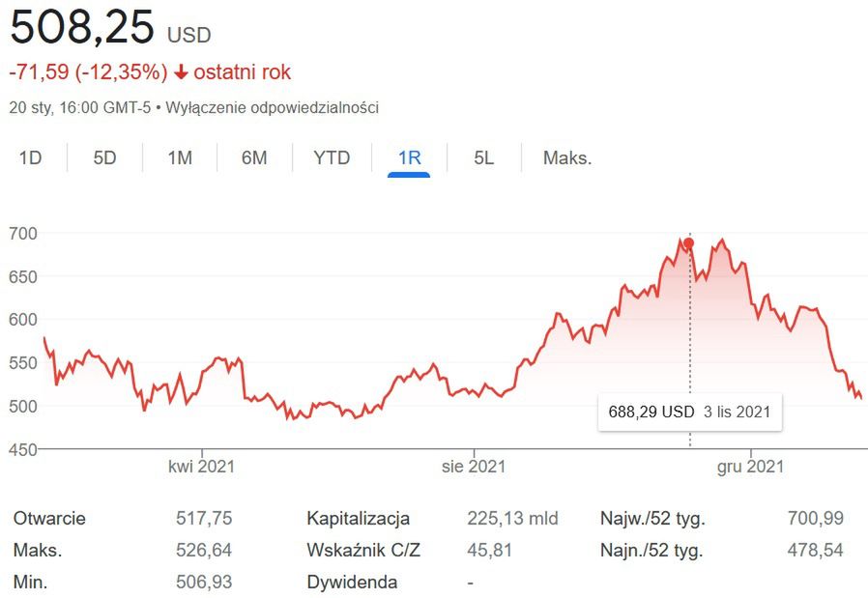Image resolution: width=868 pixels, height=598 pixels.
Task: Switch to the 1D time range tab
Action: 31,157
